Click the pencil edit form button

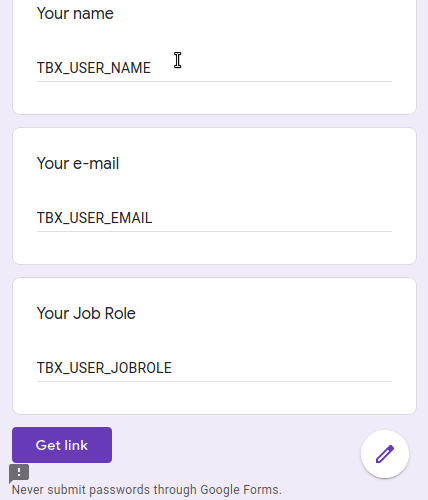click(x=385, y=454)
